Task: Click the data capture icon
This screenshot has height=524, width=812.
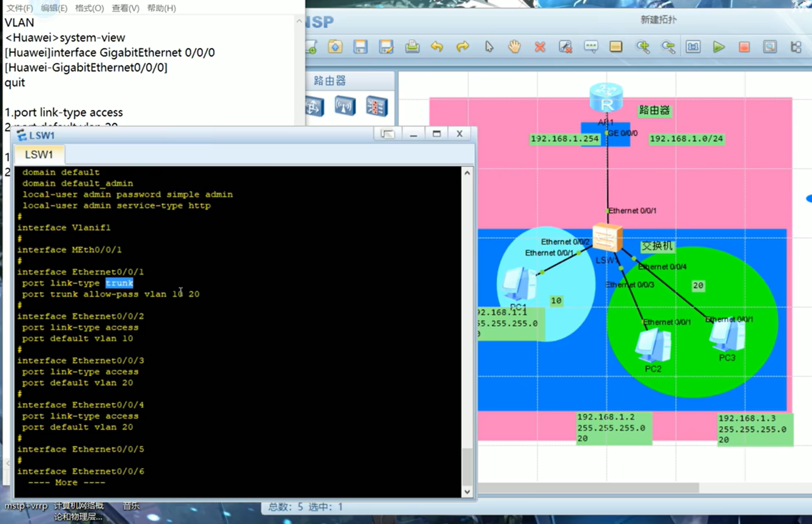Action: pos(770,47)
